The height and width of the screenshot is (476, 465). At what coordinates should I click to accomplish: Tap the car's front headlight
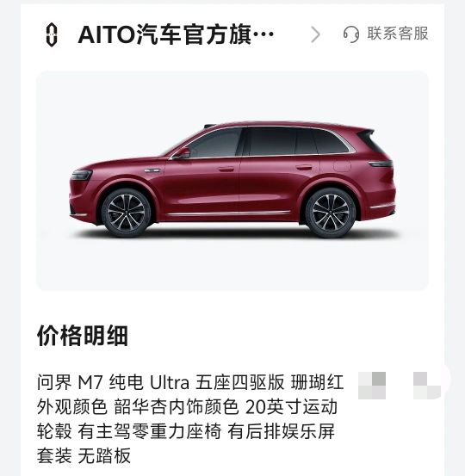pos(82,175)
